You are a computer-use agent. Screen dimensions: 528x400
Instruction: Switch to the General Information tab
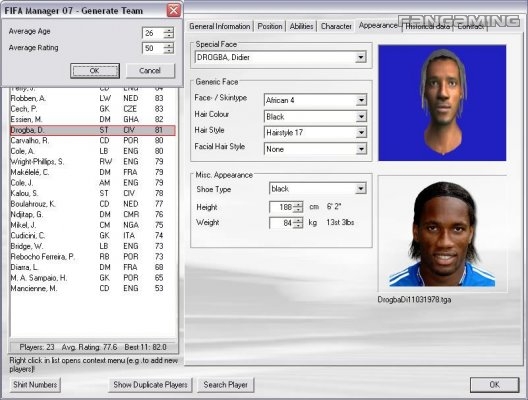coord(220,26)
